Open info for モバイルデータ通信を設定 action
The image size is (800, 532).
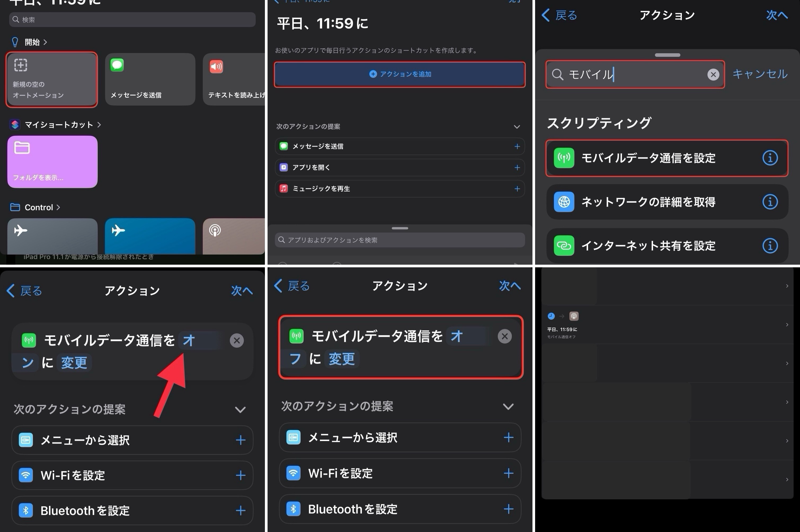pos(770,158)
